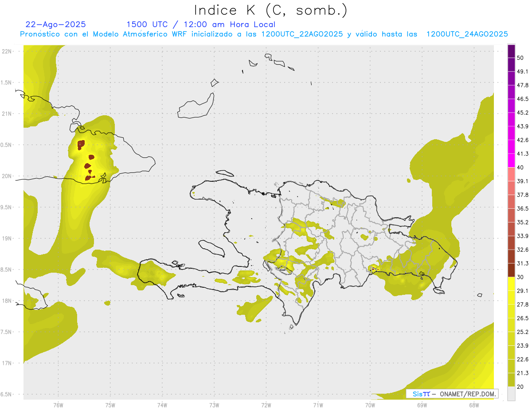Image resolution: width=532 pixels, height=411 pixels.
Task: Click the '21N' latitude label
Action: (x=7, y=114)
